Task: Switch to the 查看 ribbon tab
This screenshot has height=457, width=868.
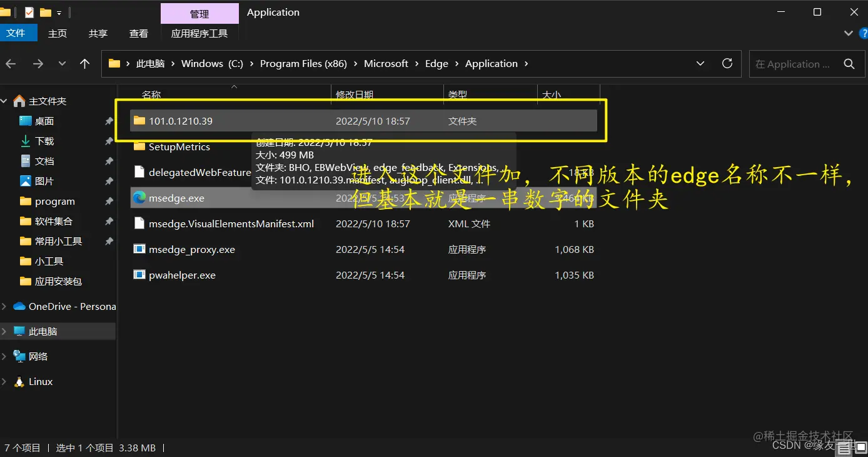Action: point(139,34)
